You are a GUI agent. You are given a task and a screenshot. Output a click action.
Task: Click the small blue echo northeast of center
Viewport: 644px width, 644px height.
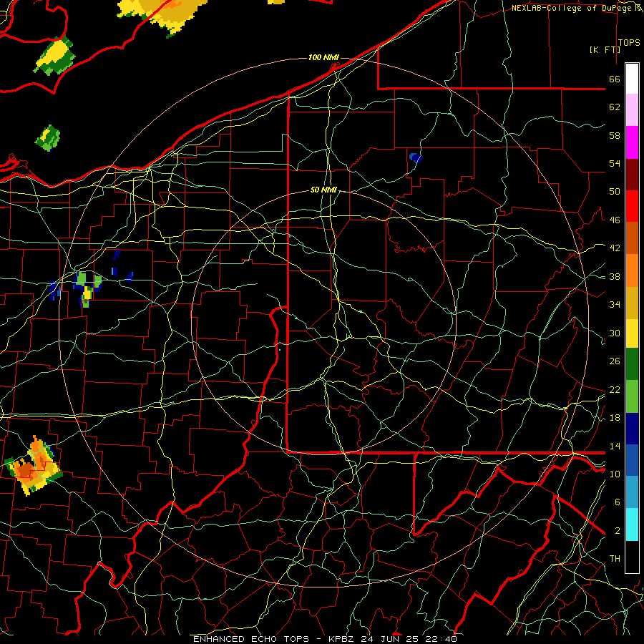(416, 157)
